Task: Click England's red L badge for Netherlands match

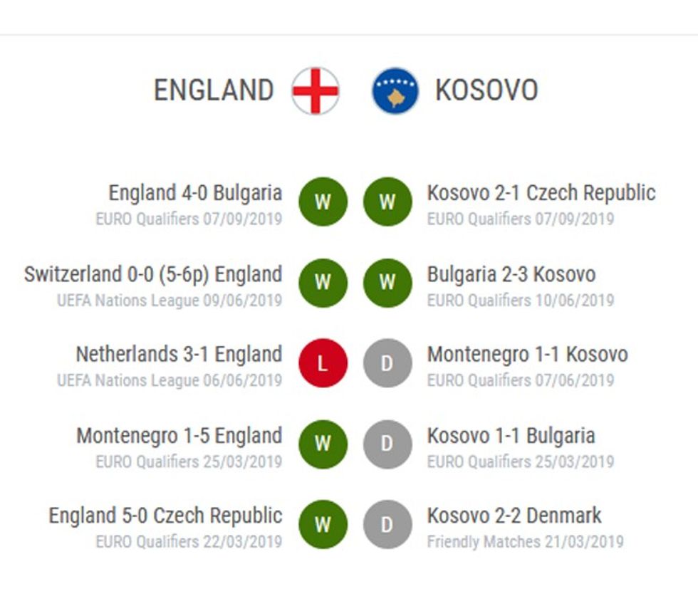Action: tap(323, 363)
